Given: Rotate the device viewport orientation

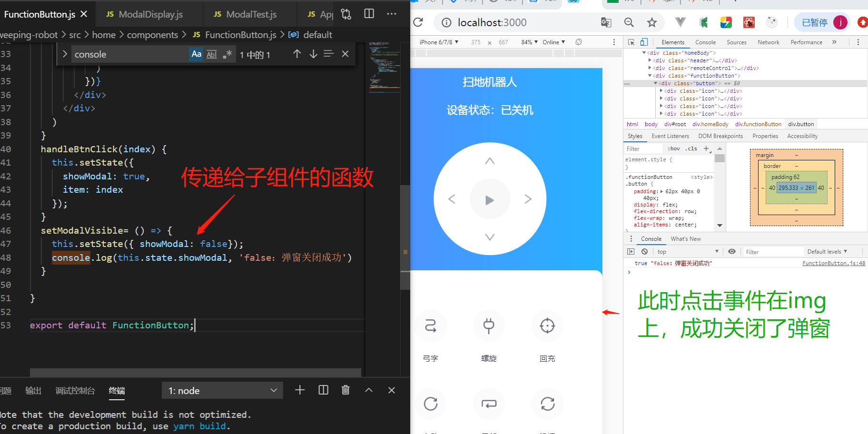Looking at the screenshot, I should pyautogui.click(x=579, y=42).
